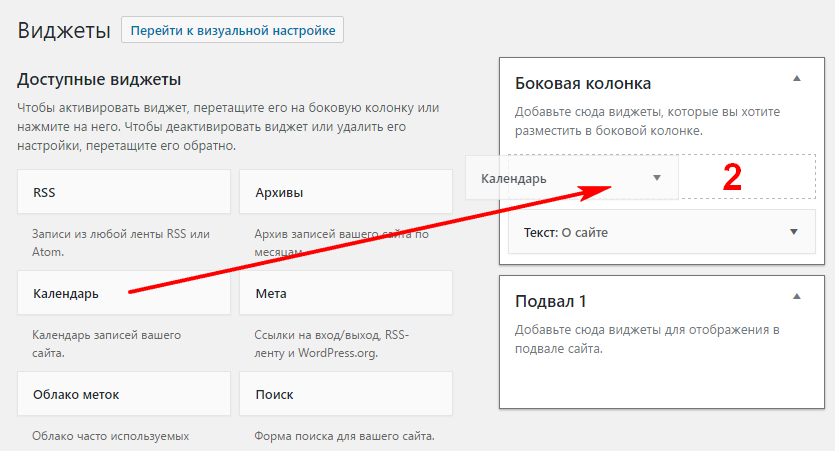Click the dragged Календарь widget label

[514, 178]
